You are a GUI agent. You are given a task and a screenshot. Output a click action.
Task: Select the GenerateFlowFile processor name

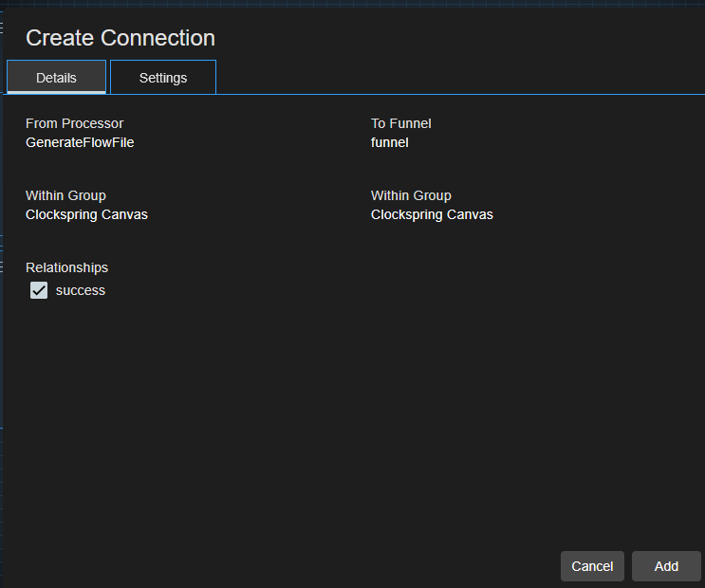pos(80,142)
